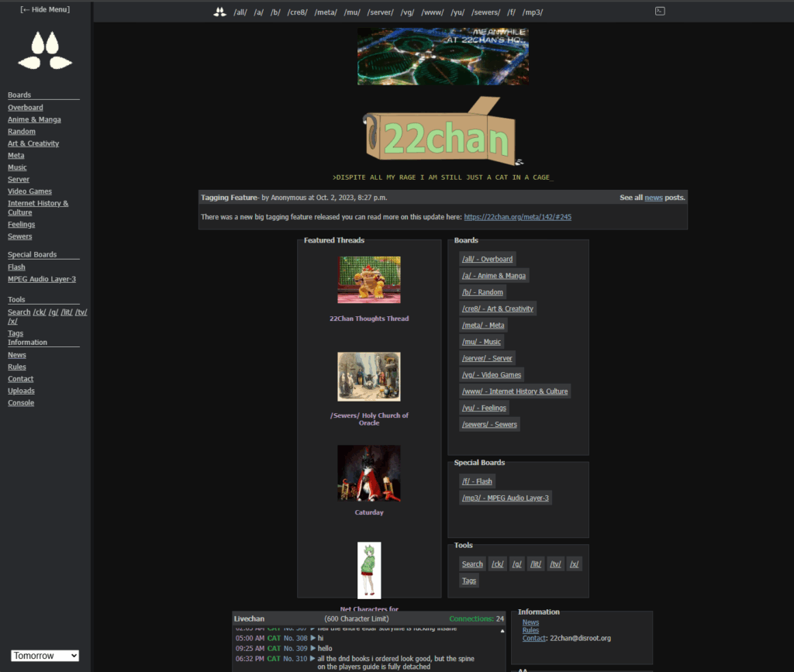This screenshot has height=672, width=794.
Task: Hide the sidebar menu
Action: [45, 9]
